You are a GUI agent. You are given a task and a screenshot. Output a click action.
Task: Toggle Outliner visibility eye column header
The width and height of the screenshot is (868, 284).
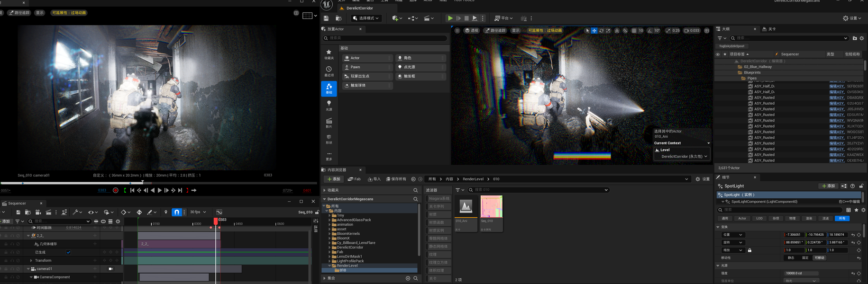pos(717,54)
